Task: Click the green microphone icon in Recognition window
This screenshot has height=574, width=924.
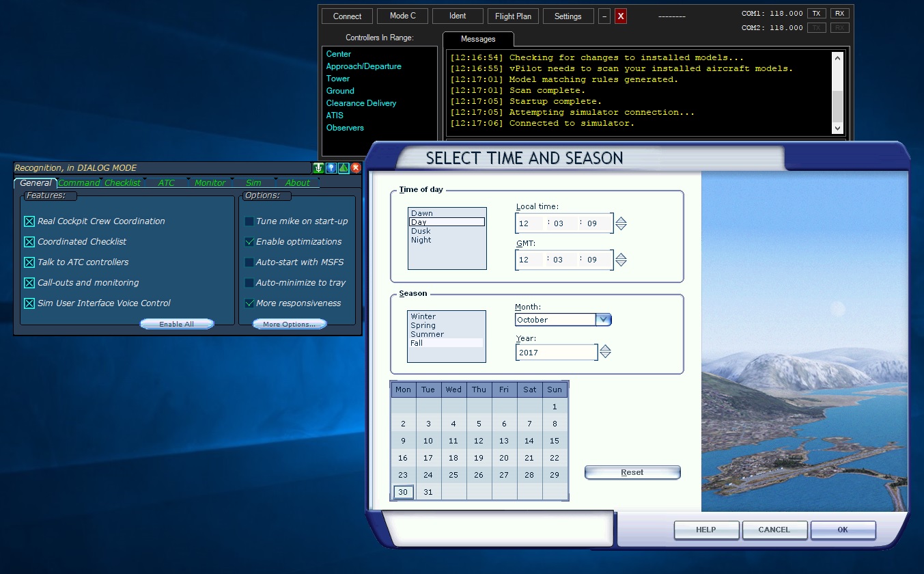Action: click(x=318, y=168)
